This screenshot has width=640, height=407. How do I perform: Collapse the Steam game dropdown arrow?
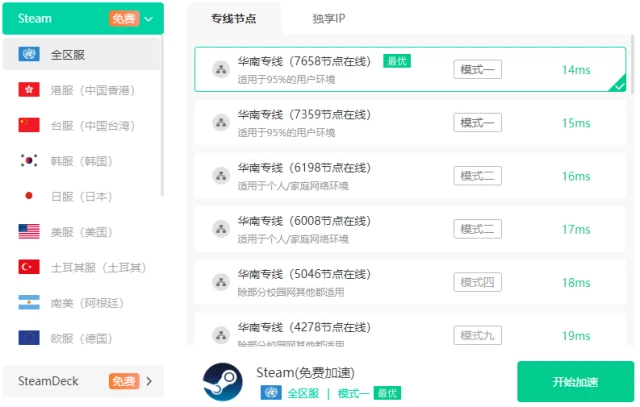[x=149, y=19]
